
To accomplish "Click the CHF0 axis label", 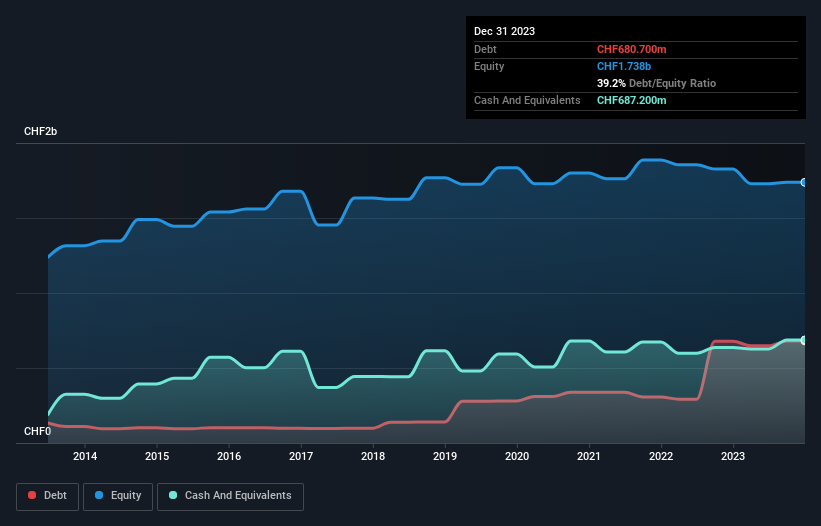I will (38, 431).
